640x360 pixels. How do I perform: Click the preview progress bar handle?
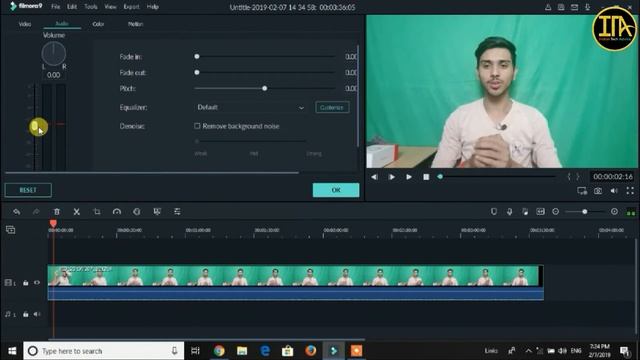point(440,177)
